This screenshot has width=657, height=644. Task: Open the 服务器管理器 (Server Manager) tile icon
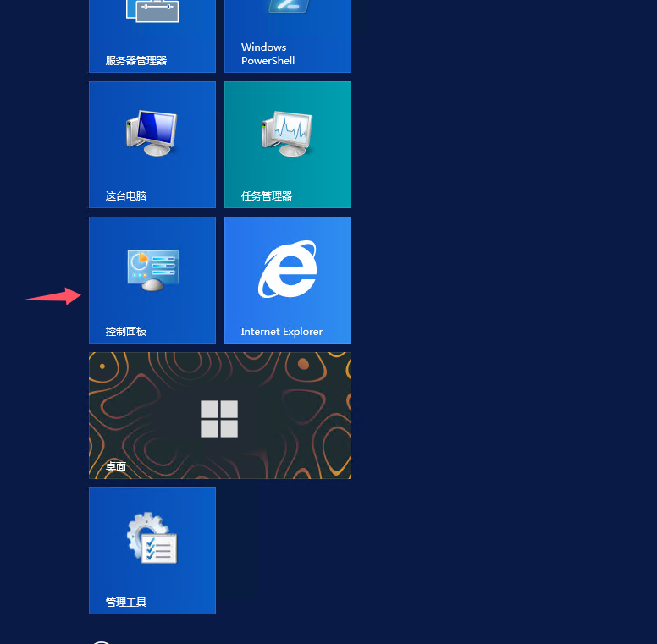pyautogui.click(x=152, y=10)
